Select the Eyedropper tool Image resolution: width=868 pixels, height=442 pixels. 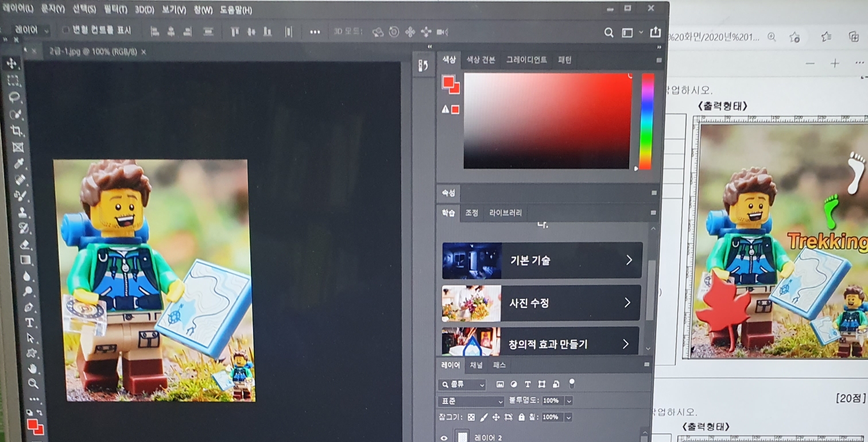pyautogui.click(x=19, y=164)
